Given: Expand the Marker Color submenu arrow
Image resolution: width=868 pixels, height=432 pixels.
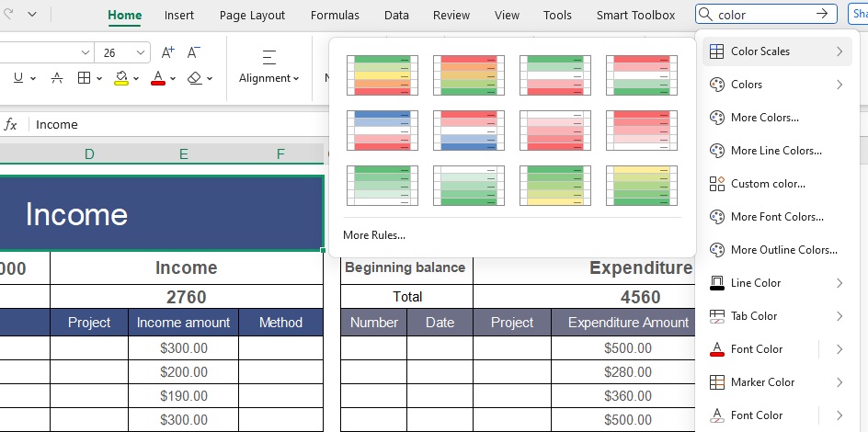Looking at the screenshot, I should pyautogui.click(x=839, y=382).
